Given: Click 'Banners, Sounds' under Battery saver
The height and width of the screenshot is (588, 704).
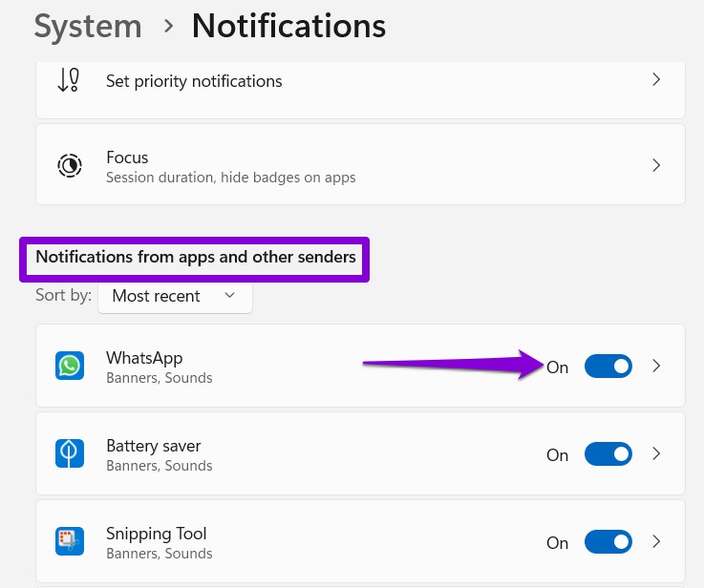Looking at the screenshot, I should coord(160,466).
